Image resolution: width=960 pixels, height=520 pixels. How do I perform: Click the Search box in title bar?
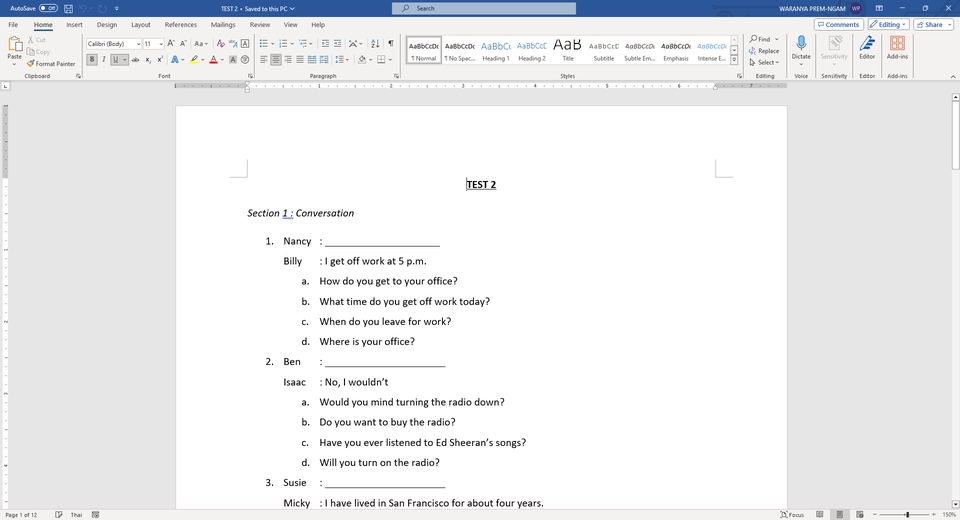[484, 9]
